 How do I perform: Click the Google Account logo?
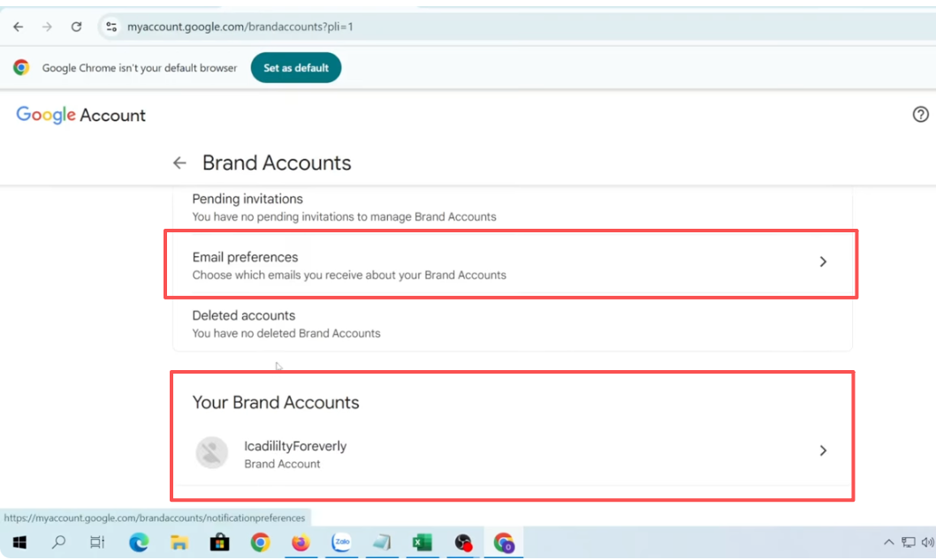point(80,115)
